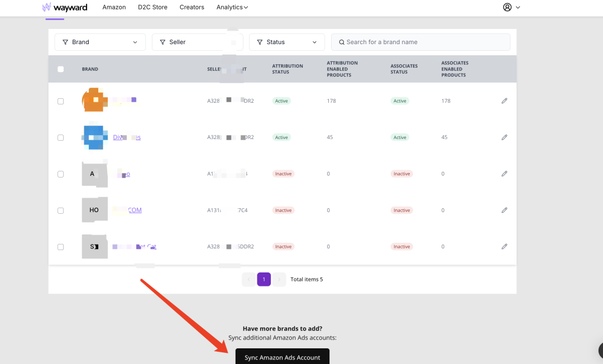Click the Attribution Status column header
The height and width of the screenshot is (364, 603).
[x=288, y=69]
